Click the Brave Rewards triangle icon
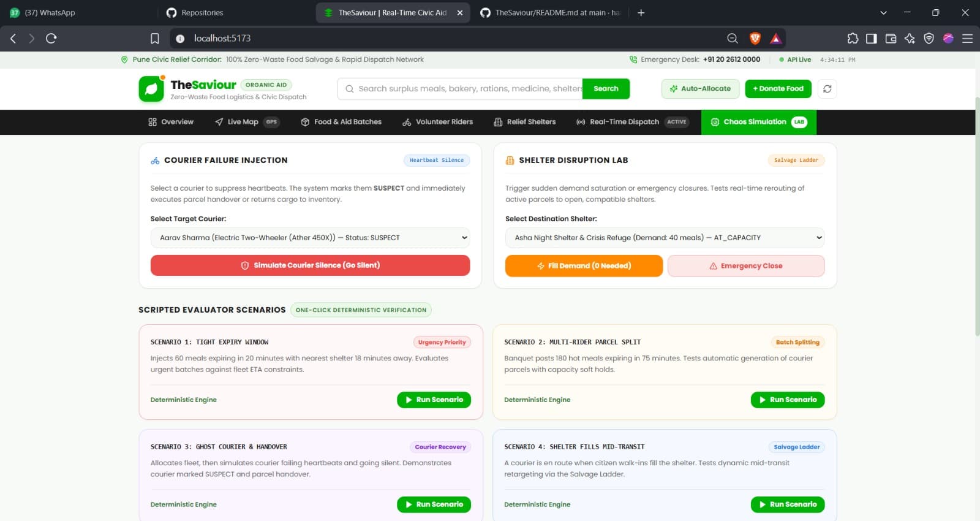 point(776,38)
